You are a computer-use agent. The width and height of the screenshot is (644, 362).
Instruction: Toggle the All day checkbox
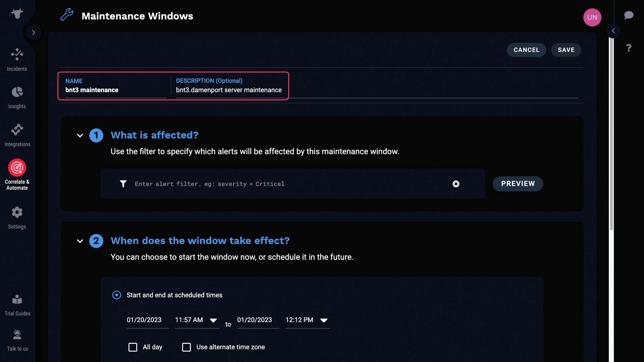click(x=133, y=347)
